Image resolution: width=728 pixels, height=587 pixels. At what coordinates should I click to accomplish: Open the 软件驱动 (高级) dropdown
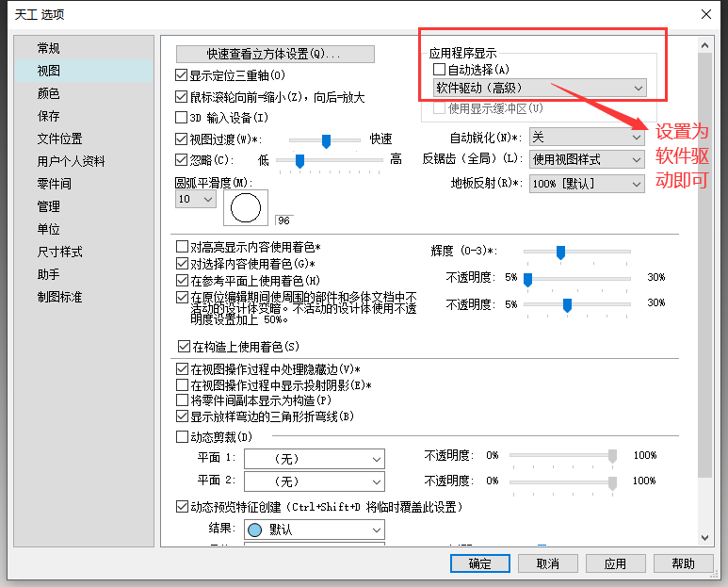click(x=538, y=88)
